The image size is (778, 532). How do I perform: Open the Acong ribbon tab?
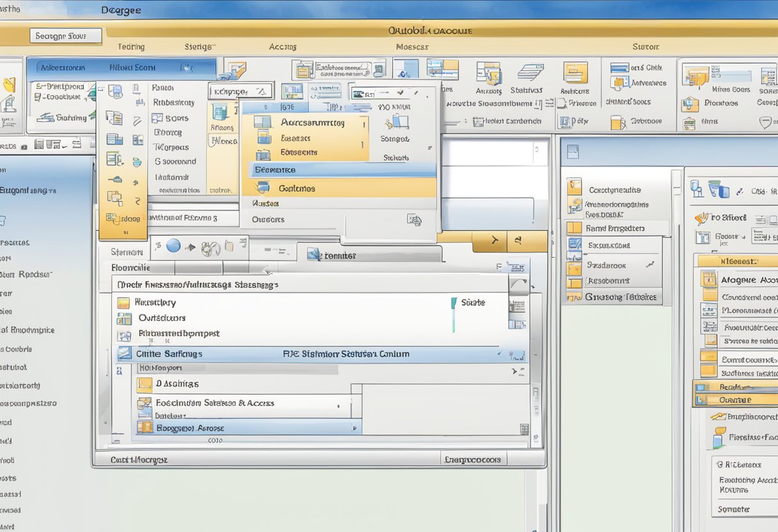282,47
